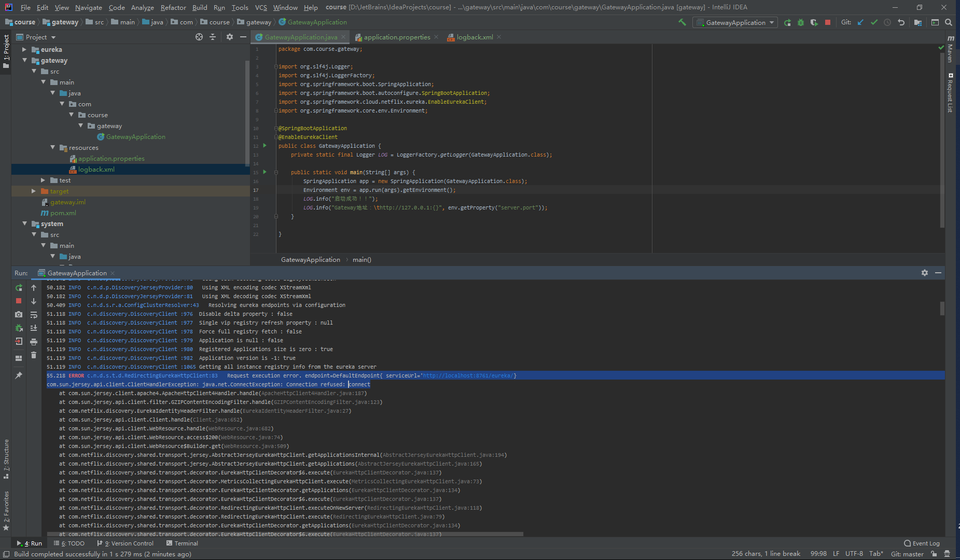Switch to the application.properties editor tab
The height and width of the screenshot is (560, 960).
click(x=397, y=37)
